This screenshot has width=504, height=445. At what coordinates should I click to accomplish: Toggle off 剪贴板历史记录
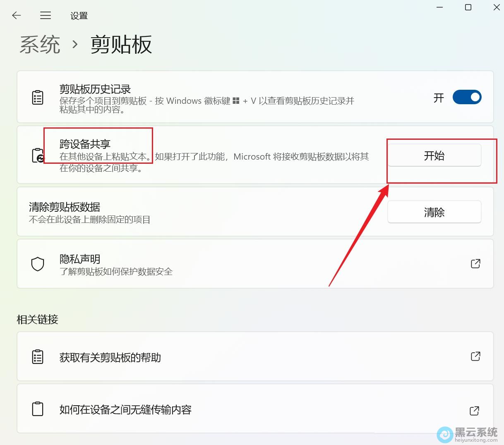click(467, 97)
